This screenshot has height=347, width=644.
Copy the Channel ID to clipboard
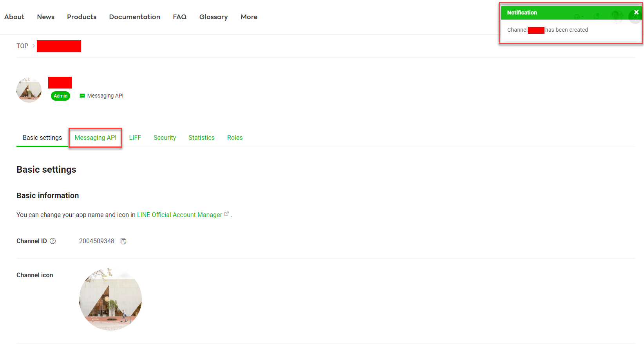coord(123,241)
